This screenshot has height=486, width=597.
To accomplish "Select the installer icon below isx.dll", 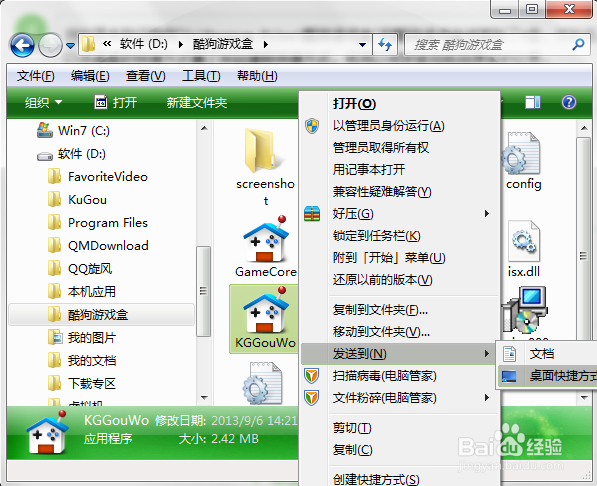I will click(x=525, y=310).
